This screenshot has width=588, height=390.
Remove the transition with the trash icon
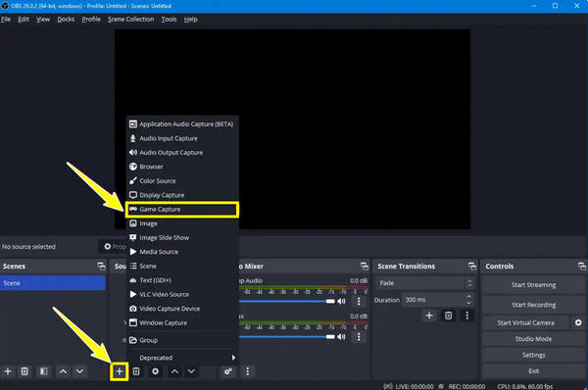pos(448,316)
